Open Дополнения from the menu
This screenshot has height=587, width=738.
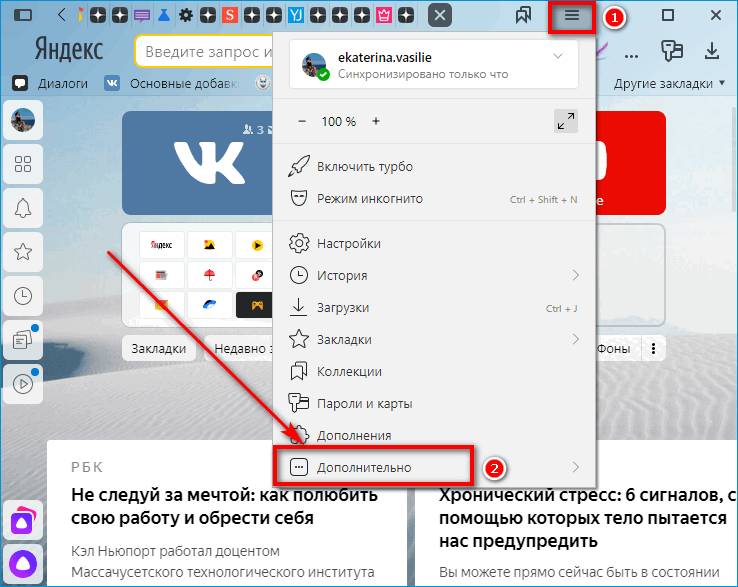coord(434,435)
